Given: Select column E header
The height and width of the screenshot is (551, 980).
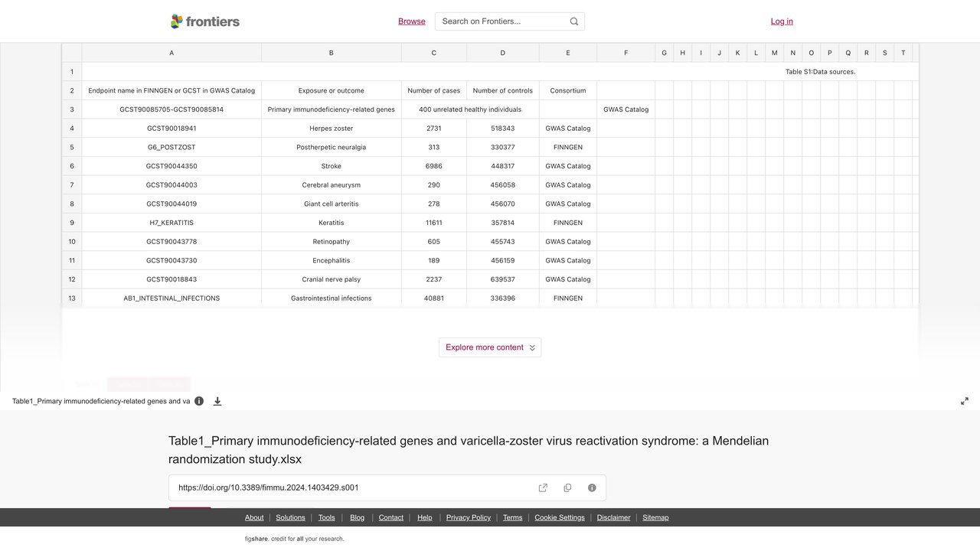Looking at the screenshot, I should pyautogui.click(x=568, y=53).
